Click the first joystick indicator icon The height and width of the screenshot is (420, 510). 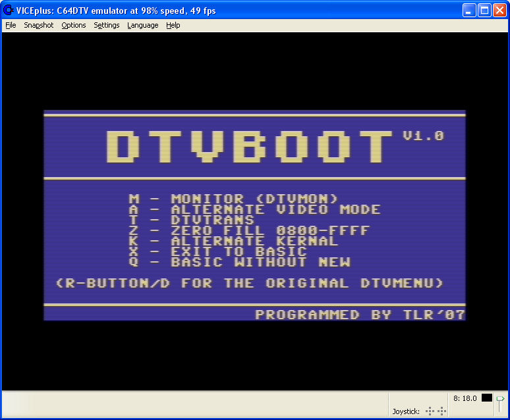click(430, 411)
